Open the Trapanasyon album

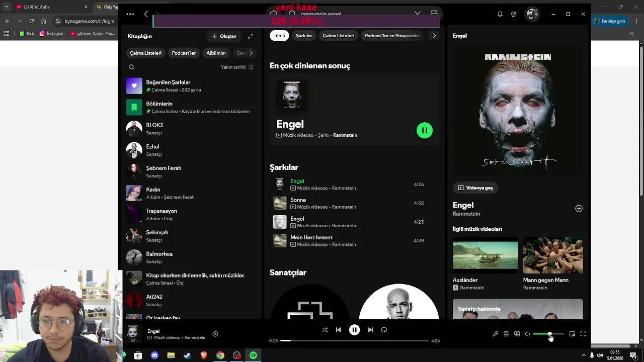point(191,215)
